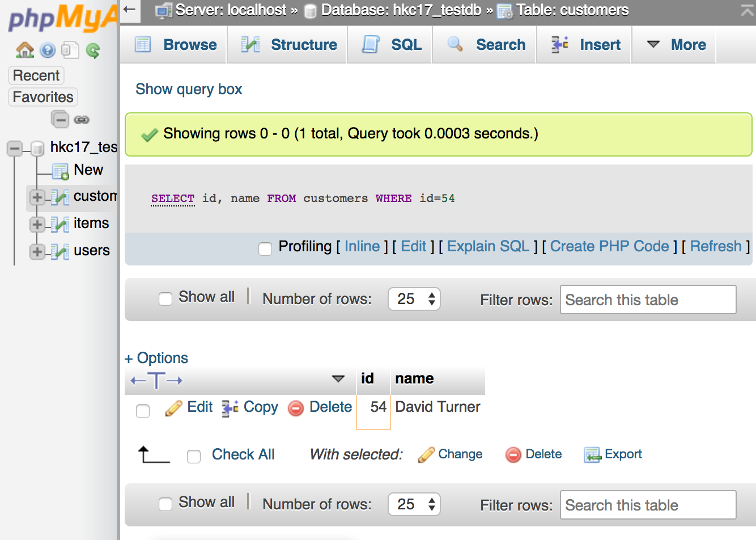This screenshot has height=540, width=756.
Task: Collapse all tree nodes icon
Action: coord(60,120)
